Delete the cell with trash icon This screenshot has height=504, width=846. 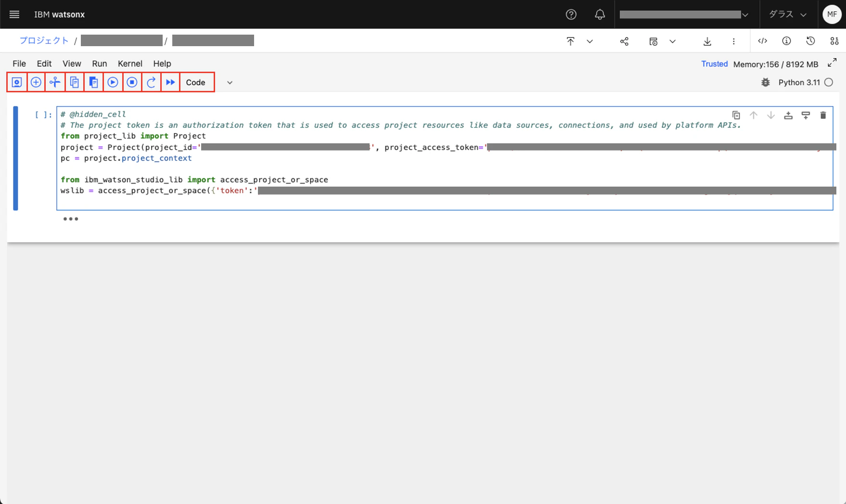pyautogui.click(x=823, y=115)
